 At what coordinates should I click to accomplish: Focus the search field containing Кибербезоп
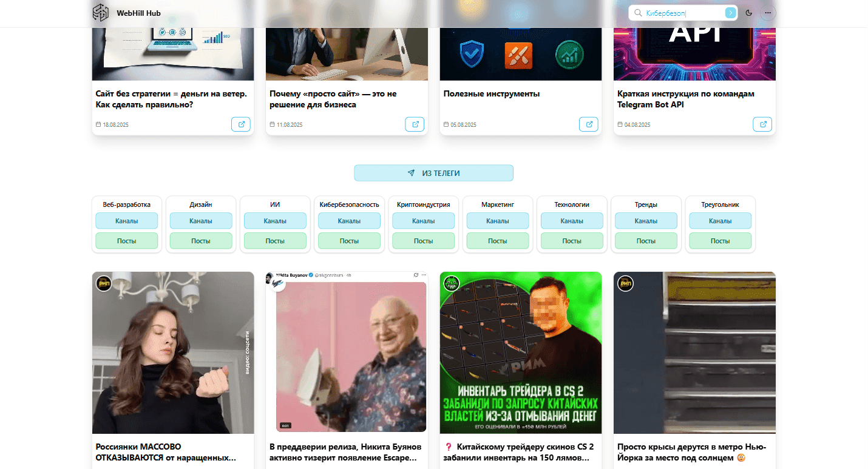(x=683, y=13)
